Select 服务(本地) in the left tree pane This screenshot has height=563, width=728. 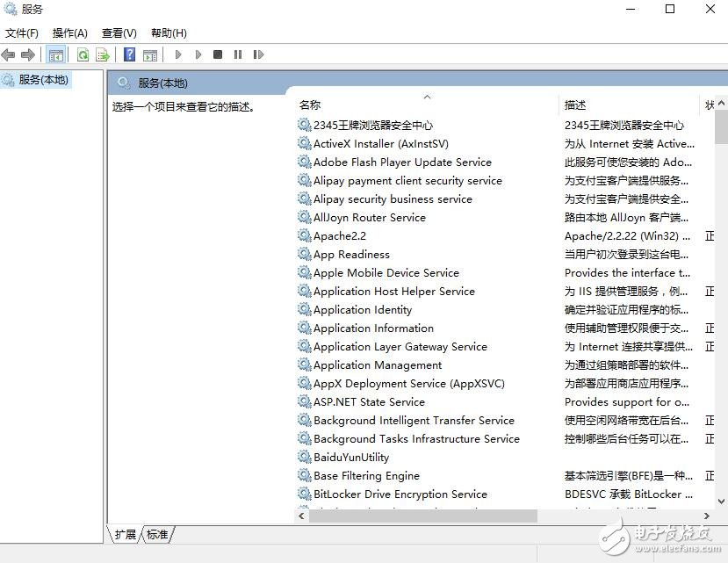43,80
